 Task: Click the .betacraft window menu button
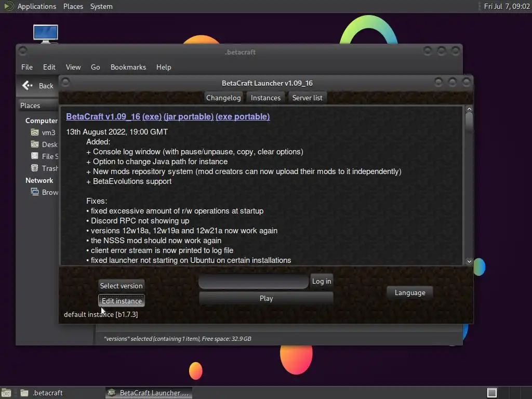[23, 51]
